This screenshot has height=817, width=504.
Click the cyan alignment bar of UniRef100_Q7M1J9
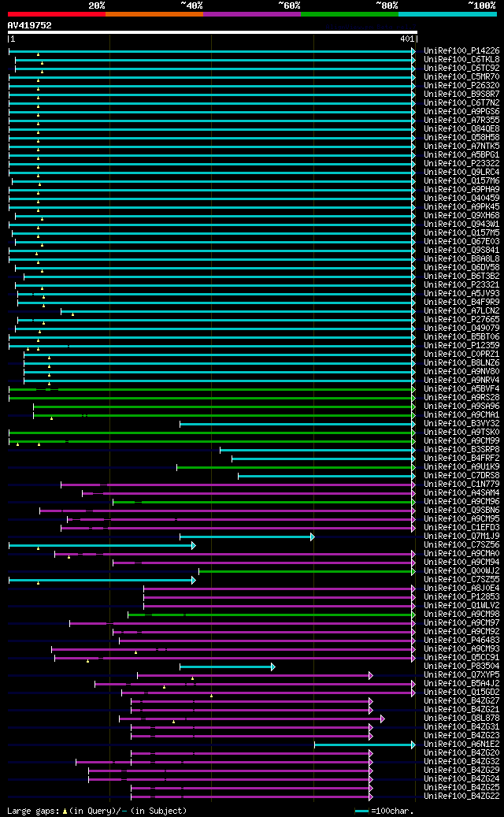click(246, 537)
